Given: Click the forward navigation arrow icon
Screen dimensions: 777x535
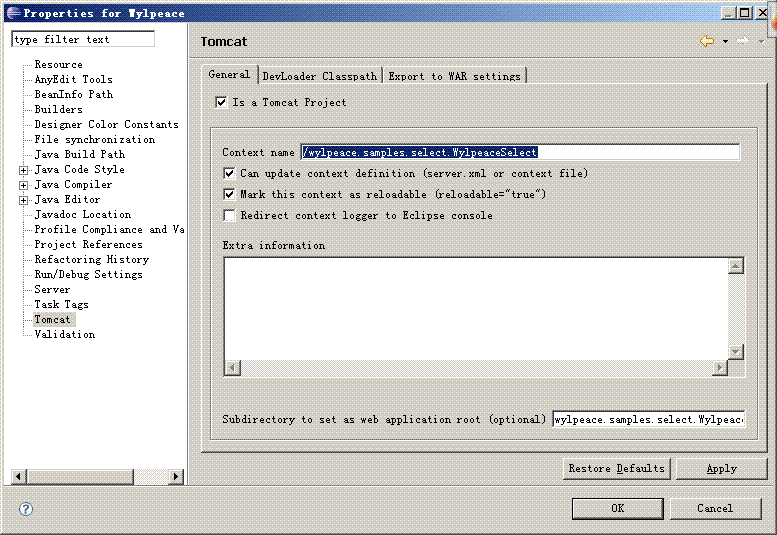Looking at the screenshot, I should pos(742,41).
